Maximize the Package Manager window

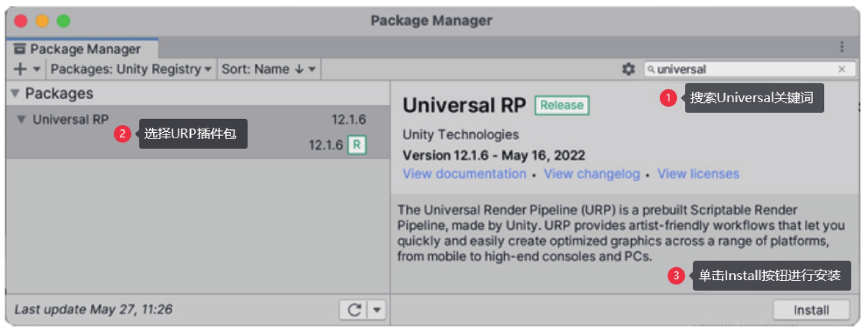[x=64, y=21]
